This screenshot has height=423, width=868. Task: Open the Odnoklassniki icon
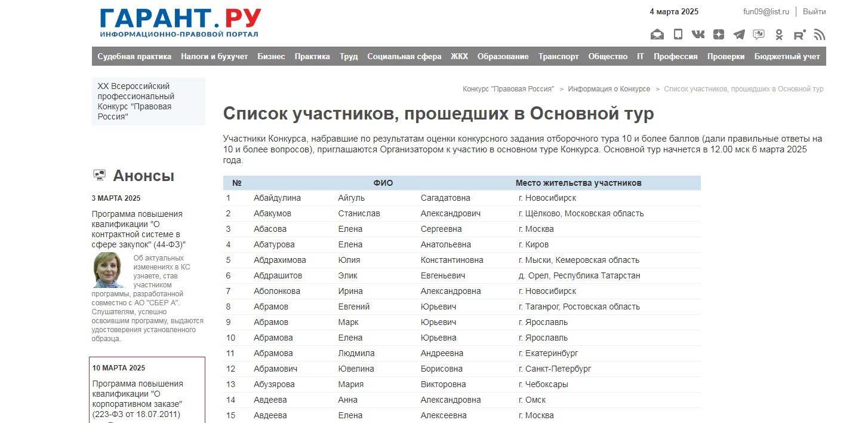click(x=778, y=34)
